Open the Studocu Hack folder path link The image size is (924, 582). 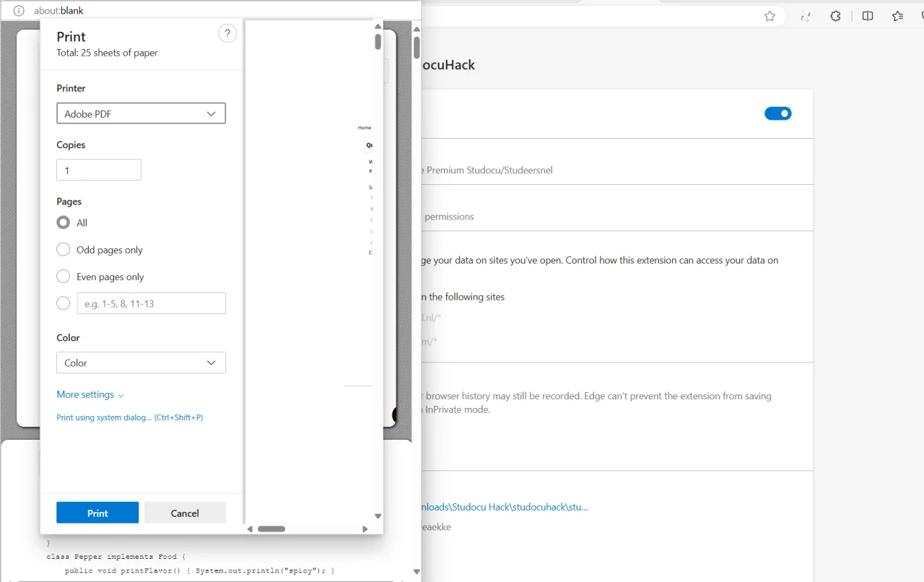click(x=504, y=507)
